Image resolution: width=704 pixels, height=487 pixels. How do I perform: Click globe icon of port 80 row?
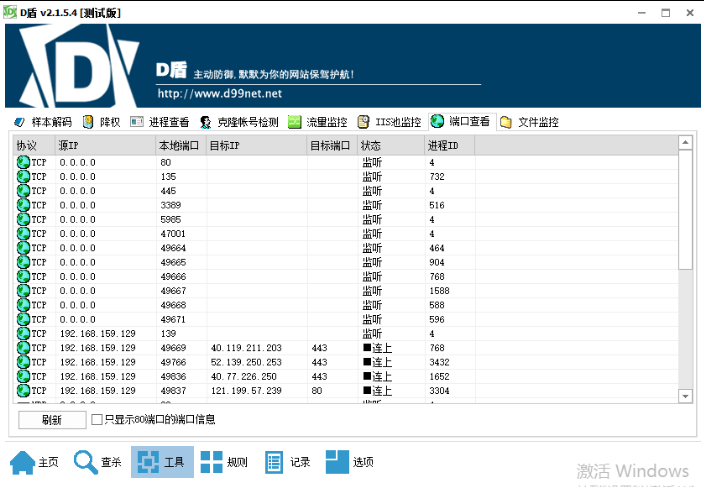point(23,162)
